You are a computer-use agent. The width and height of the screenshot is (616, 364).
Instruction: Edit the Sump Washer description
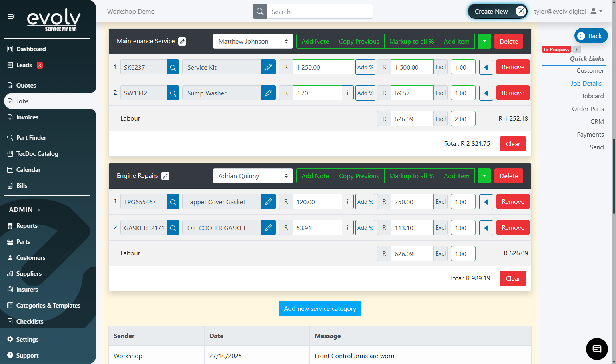click(269, 93)
